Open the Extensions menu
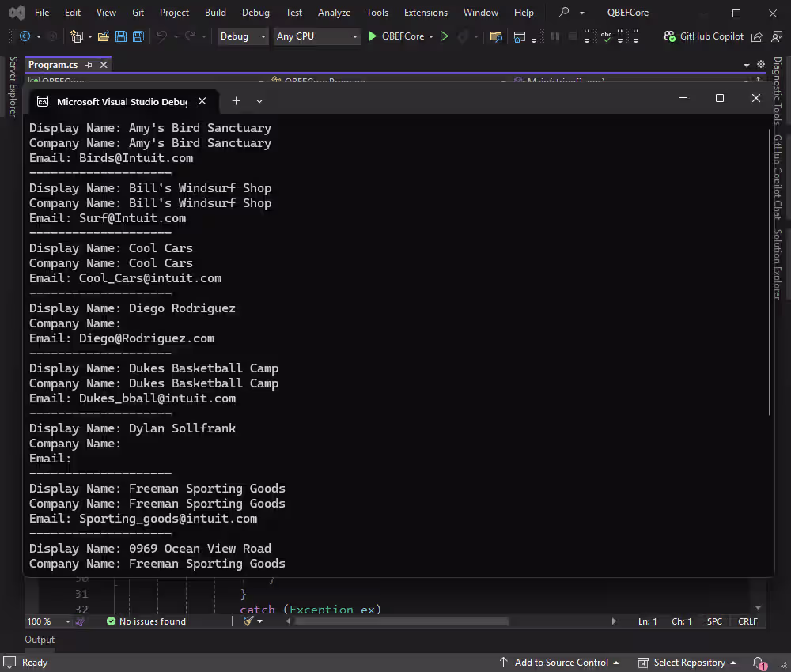 coord(426,12)
